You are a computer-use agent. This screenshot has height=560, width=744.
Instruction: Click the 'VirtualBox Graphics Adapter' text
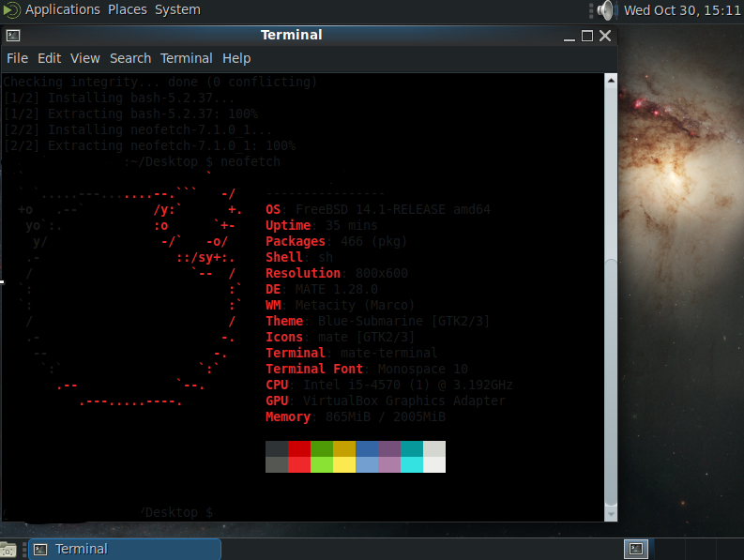pyautogui.click(x=403, y=401)
